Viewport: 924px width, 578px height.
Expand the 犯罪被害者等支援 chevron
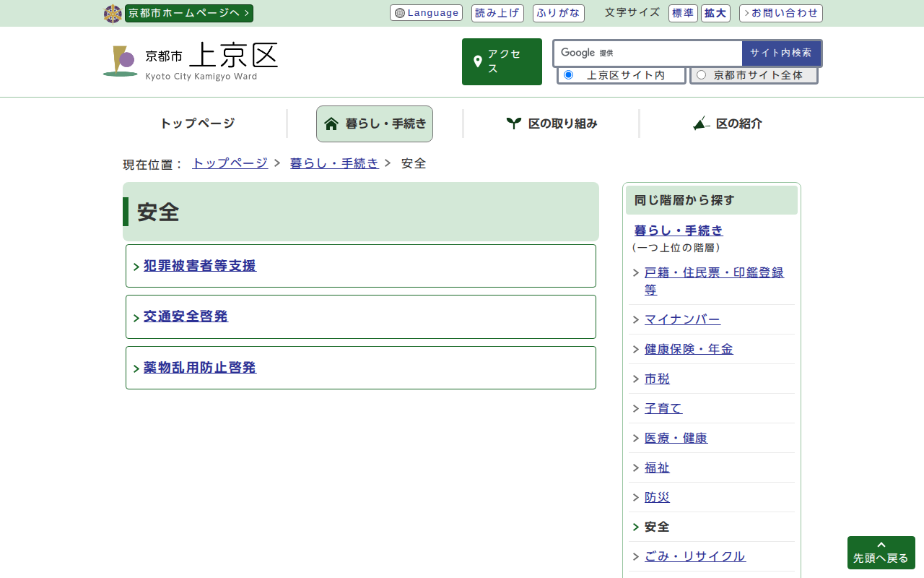[136, 267]
